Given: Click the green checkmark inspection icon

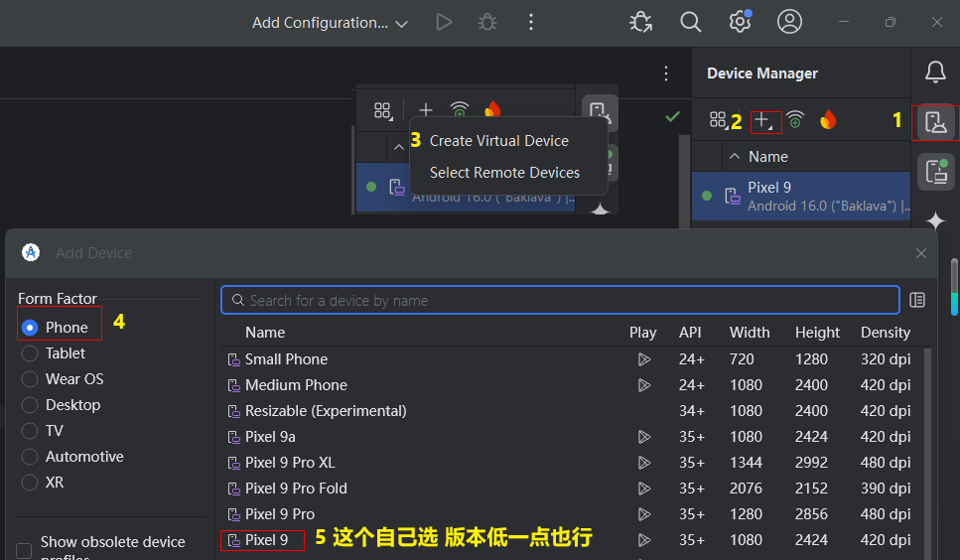Looking at the screenshot, I should 672,116.
